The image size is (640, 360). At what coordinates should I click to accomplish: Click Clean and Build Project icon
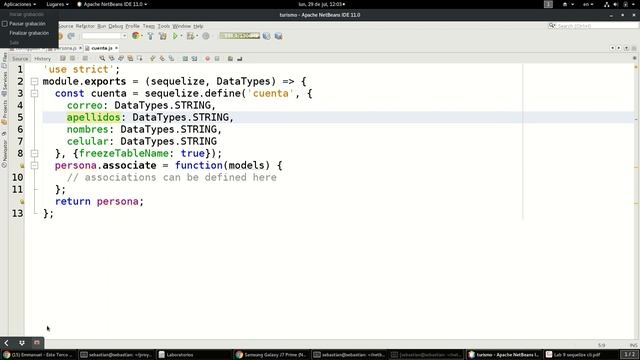[x=162, y=36]
